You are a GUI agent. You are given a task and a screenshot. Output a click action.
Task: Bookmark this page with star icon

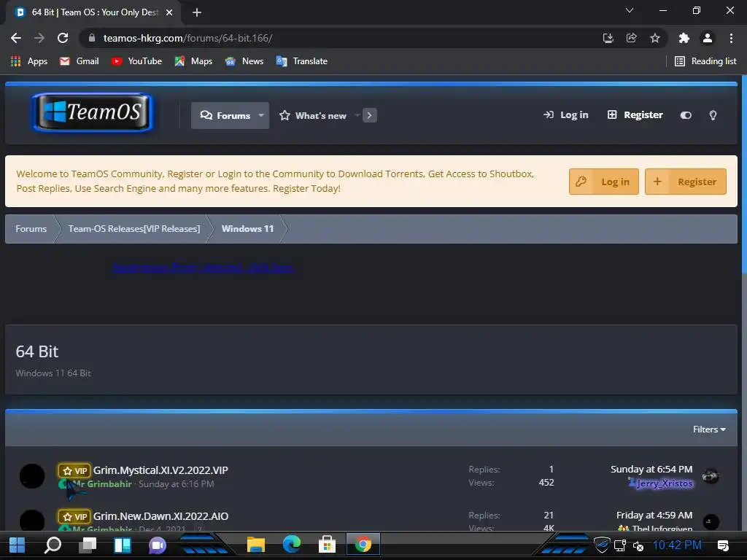655,38
